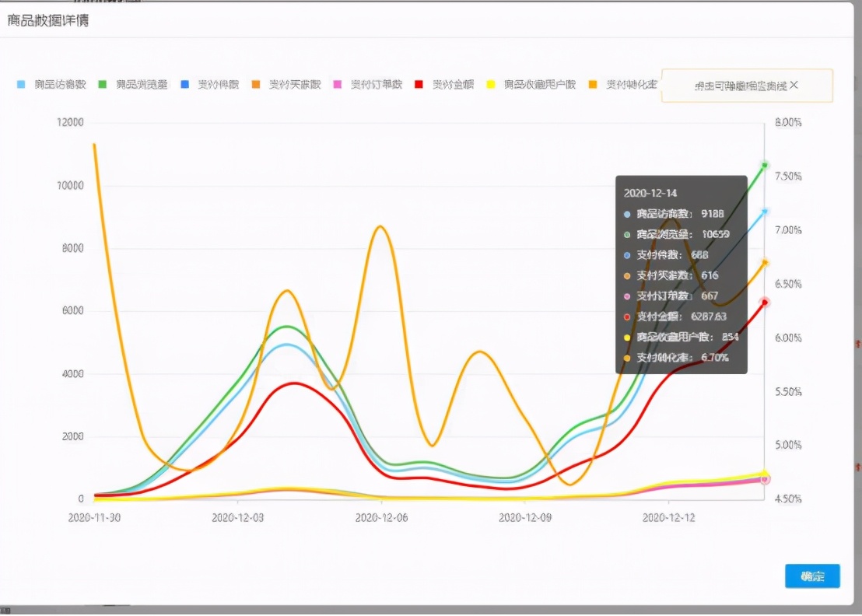Hide the 支付件数 curve via legend
Viewport: 862px width, 616px height.
coord(210,85)
